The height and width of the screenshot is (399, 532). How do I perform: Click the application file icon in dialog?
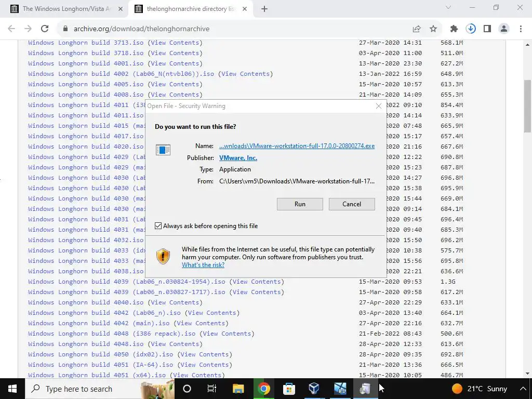pyautogui.click(x=163, y=150)
